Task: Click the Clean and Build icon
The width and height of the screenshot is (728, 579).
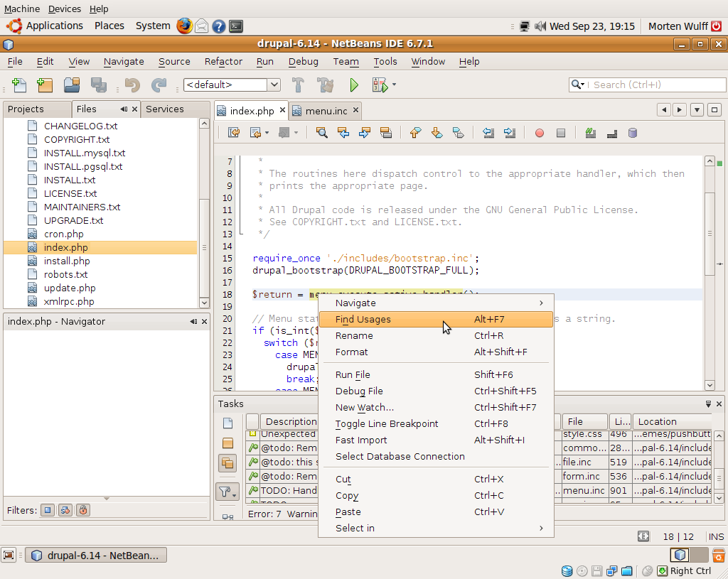Action: click(x=326, y=85)
